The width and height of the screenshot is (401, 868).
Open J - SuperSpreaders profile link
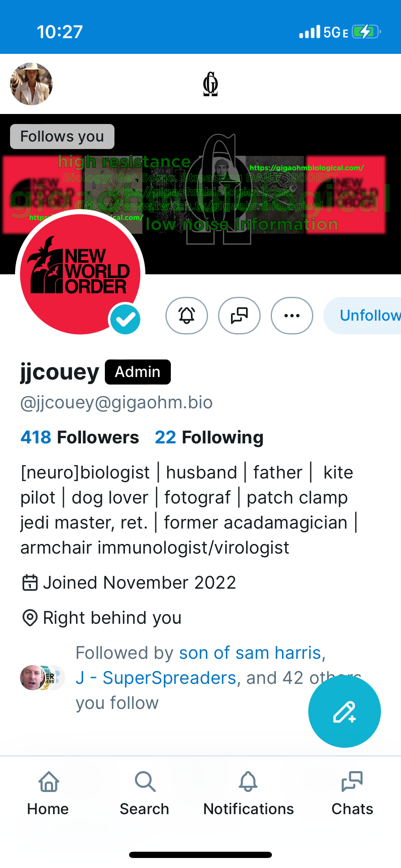(156, 678)
